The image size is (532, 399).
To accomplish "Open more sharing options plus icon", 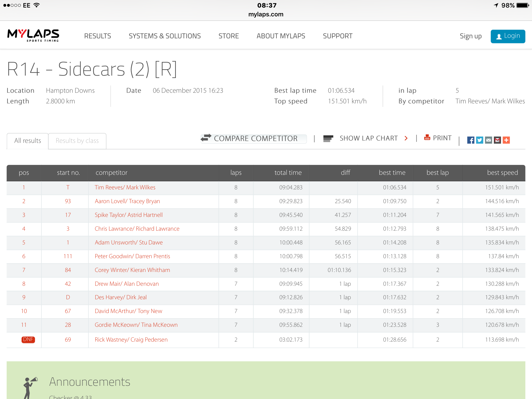I will pyautogui.click(x=506, y=140).
